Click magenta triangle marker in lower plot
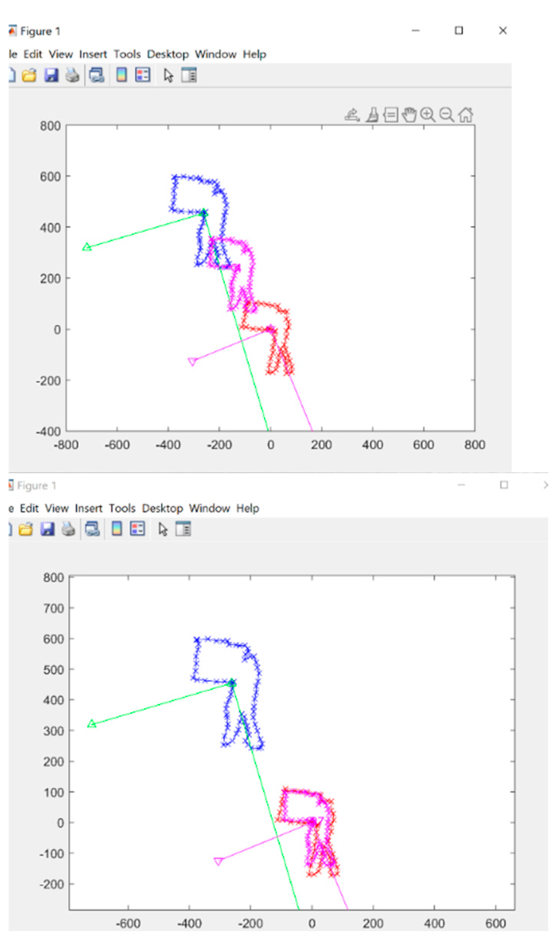The height and width of the screenshot is (945, 560). [218, 861]
